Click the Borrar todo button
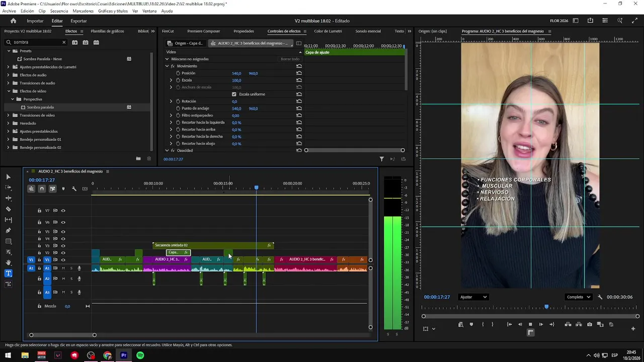 tap(290, 59)
